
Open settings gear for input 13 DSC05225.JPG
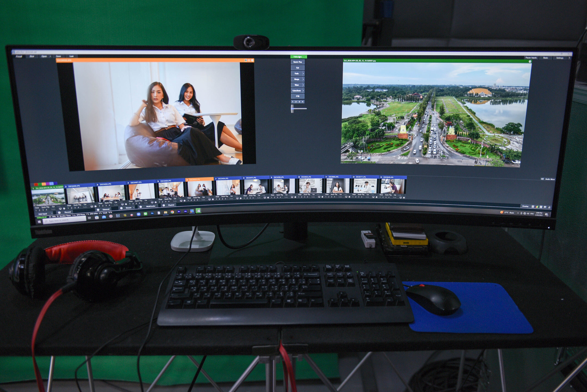pos(404,198)
